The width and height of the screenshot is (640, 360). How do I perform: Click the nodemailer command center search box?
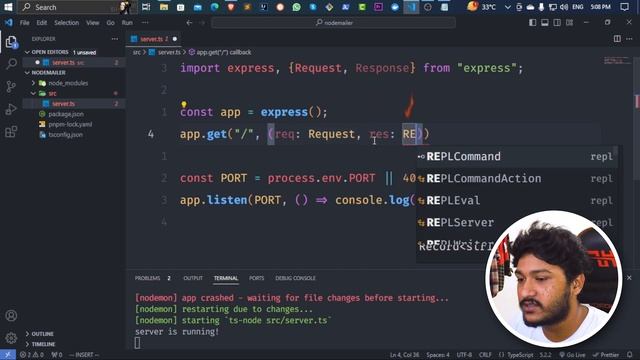333,23
